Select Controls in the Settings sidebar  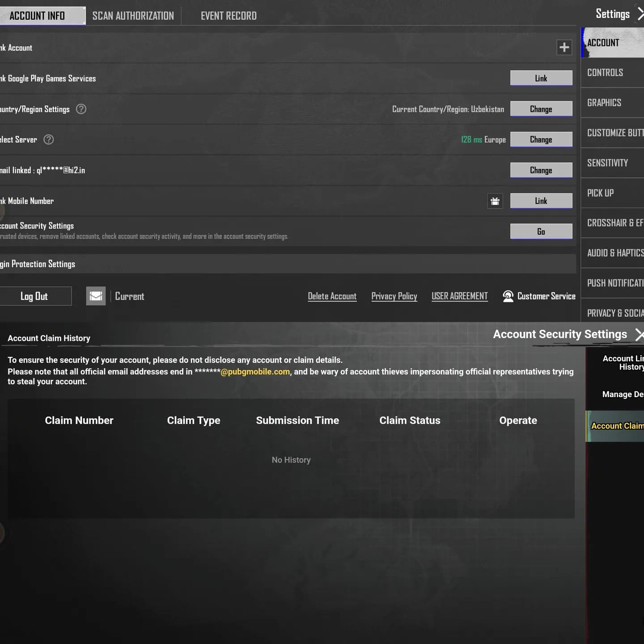click(x=612, y=72)
